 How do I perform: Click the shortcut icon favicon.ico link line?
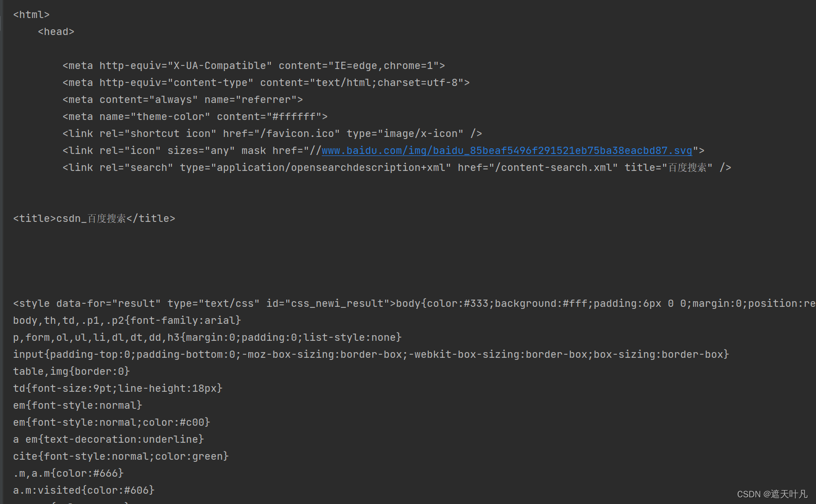(x=272, y=133)
